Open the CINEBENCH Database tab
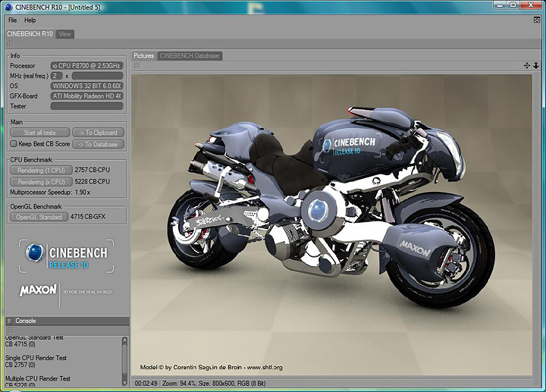 coord(190,55)
